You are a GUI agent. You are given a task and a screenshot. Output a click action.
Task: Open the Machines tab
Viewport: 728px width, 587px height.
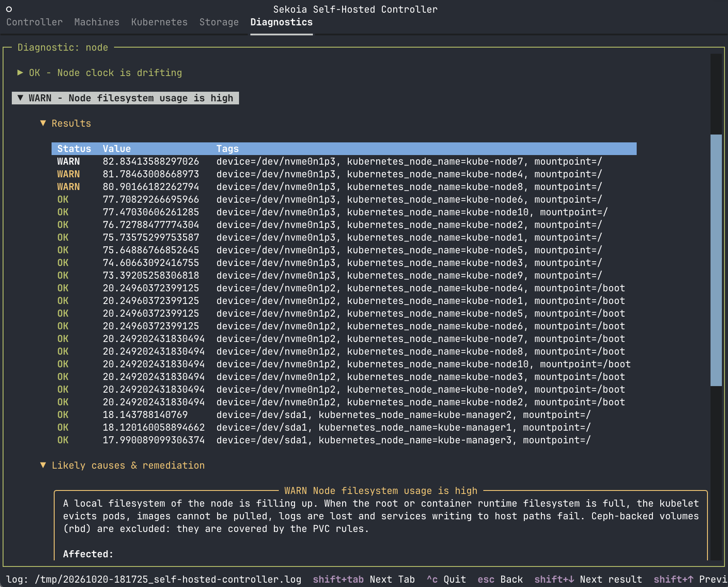(x=97, y=22)
